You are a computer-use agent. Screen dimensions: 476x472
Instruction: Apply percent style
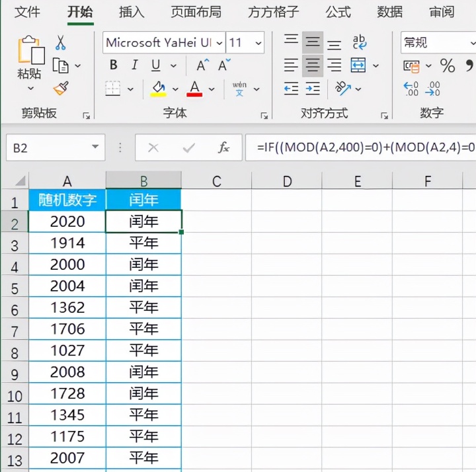tap(448, 65)
